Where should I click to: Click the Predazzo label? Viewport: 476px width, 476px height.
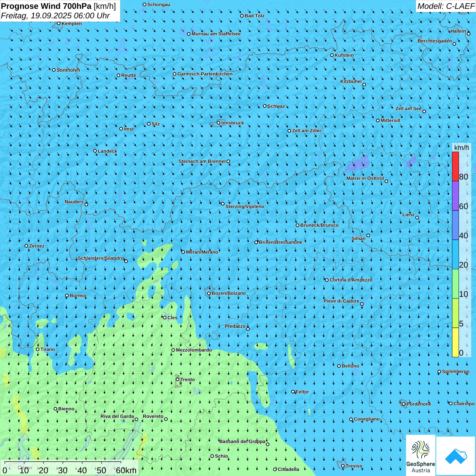point(235,326)
